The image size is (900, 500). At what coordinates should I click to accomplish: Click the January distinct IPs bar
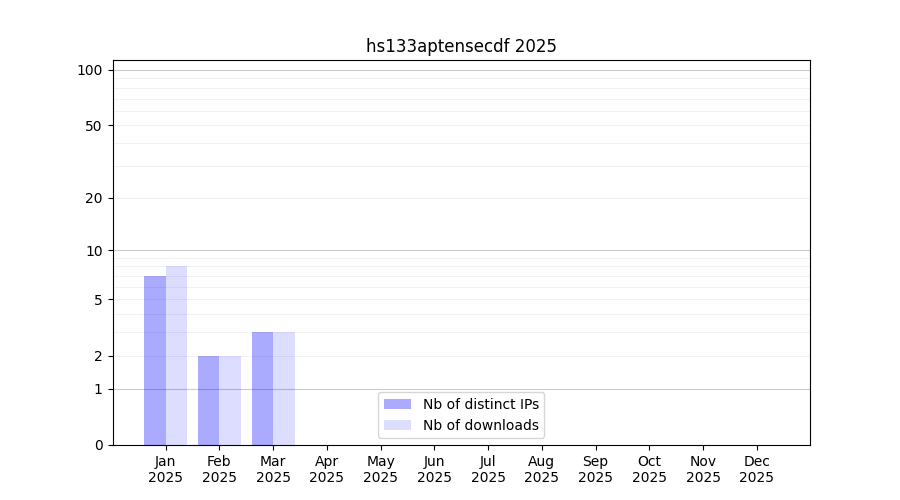[x=155, y=360]
